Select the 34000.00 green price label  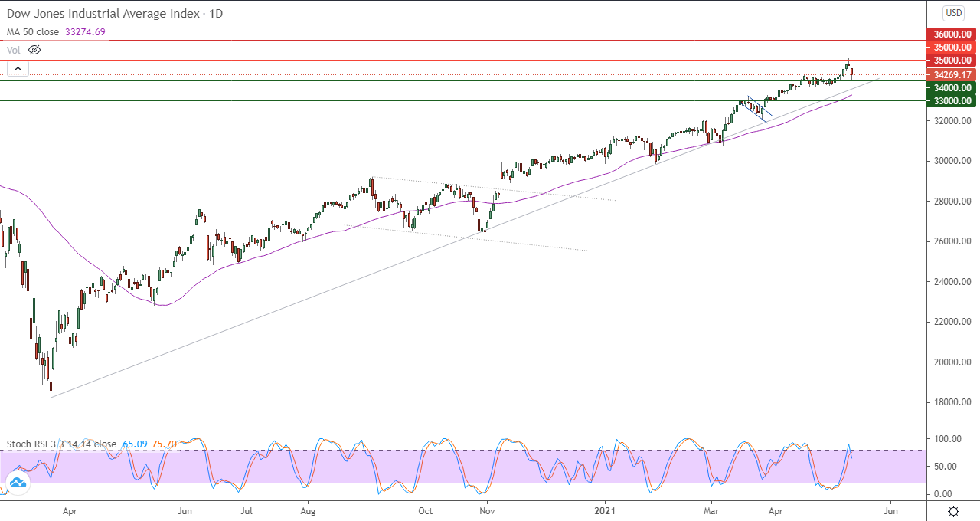(x=951, y=88)
